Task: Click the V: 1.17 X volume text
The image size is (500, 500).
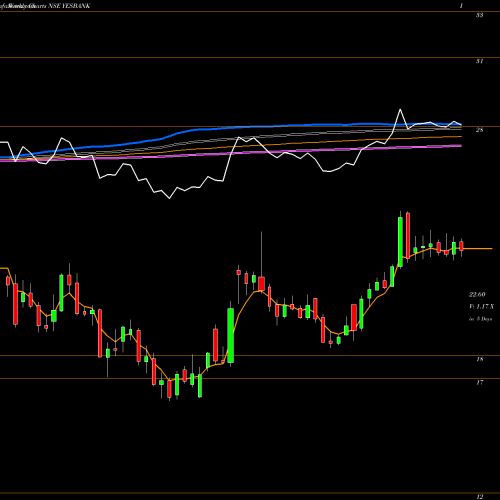Action: coord(481,306)
